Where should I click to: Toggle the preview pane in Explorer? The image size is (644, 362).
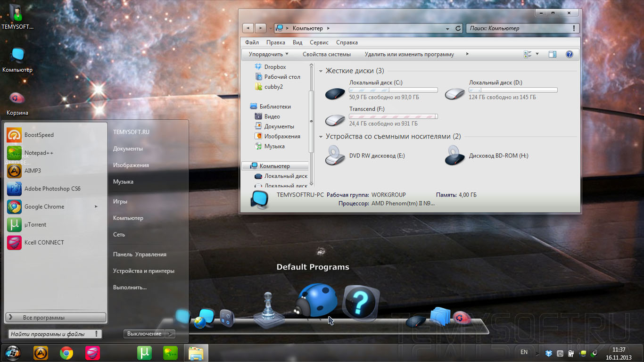553,54
